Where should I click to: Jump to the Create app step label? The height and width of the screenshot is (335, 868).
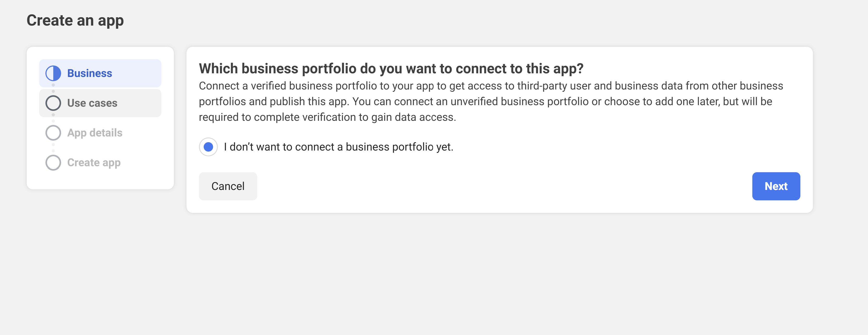[94, 163]
